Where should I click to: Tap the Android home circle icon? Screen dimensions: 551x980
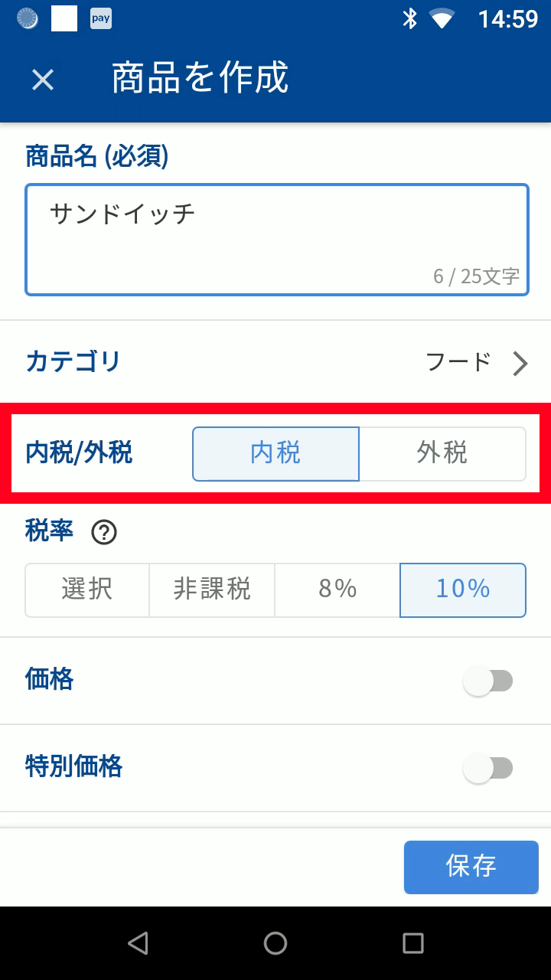pos(275,943)
